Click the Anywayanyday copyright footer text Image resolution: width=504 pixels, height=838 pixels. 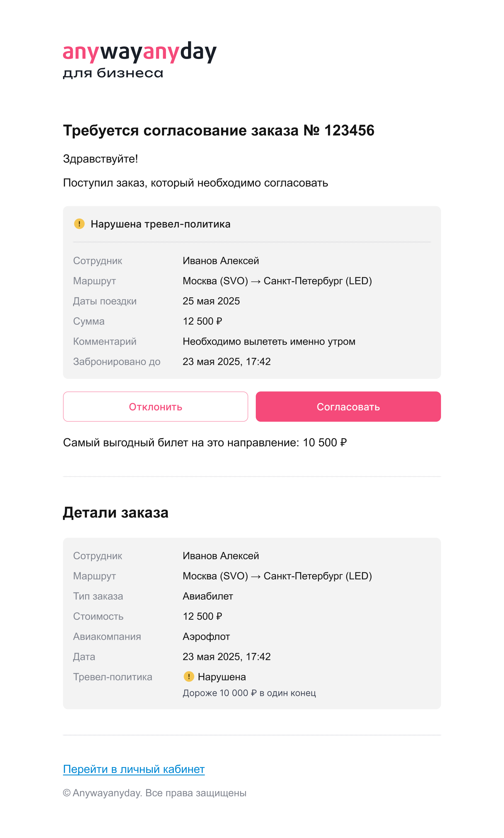click(x=155, y=793)
